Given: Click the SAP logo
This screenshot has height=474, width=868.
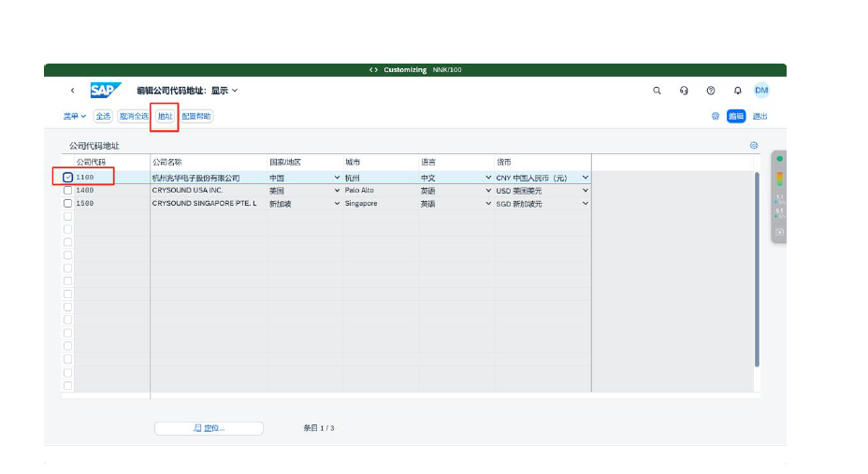Looking at the screenshot, I should [103, 91].
